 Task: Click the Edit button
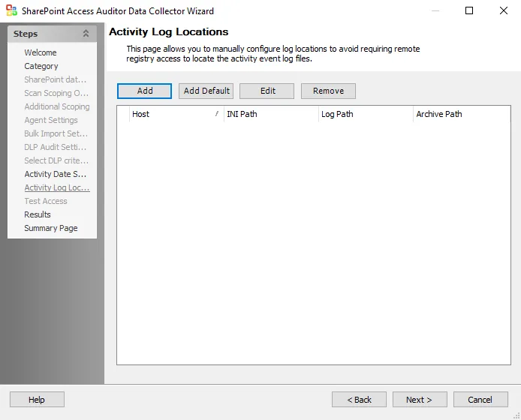(267, 91)
